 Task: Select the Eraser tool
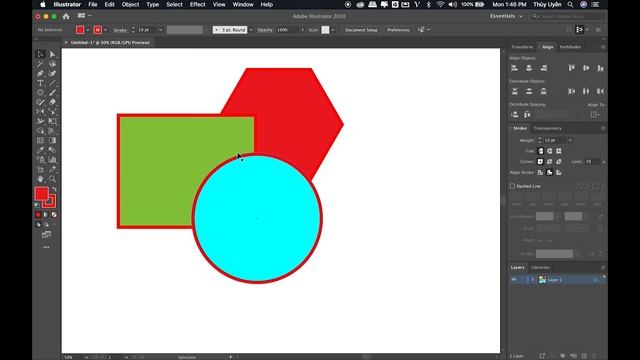pyautogui.click(x=52, y=102)
